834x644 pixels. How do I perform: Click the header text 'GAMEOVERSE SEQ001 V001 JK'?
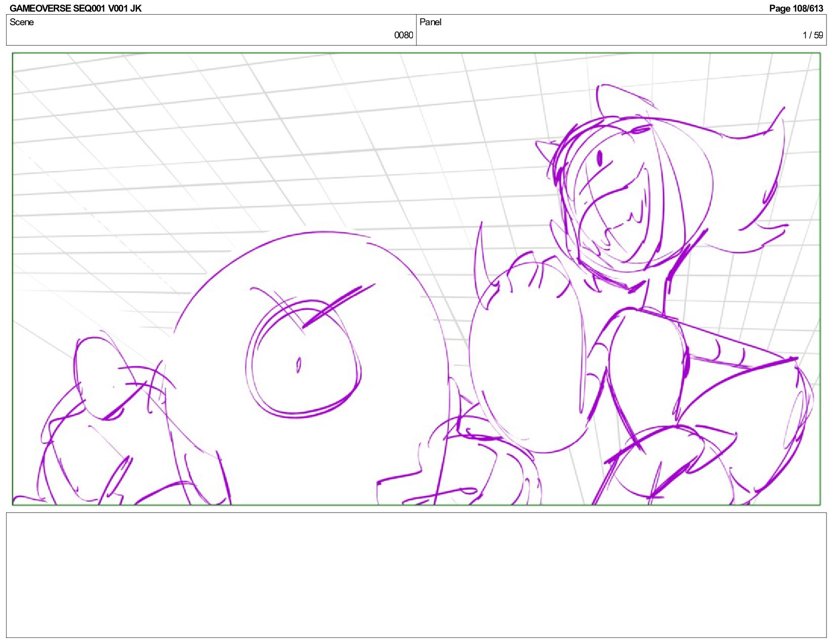(76, 8)
